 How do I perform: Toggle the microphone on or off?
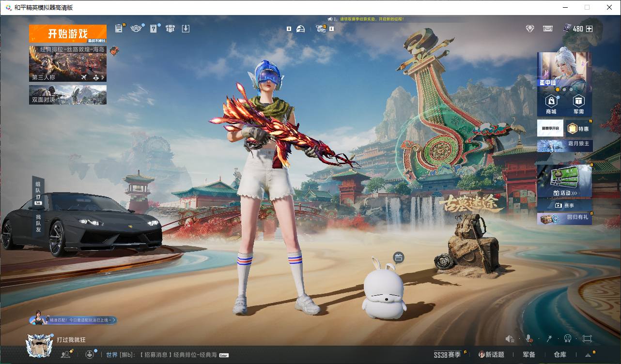[529, 338]
